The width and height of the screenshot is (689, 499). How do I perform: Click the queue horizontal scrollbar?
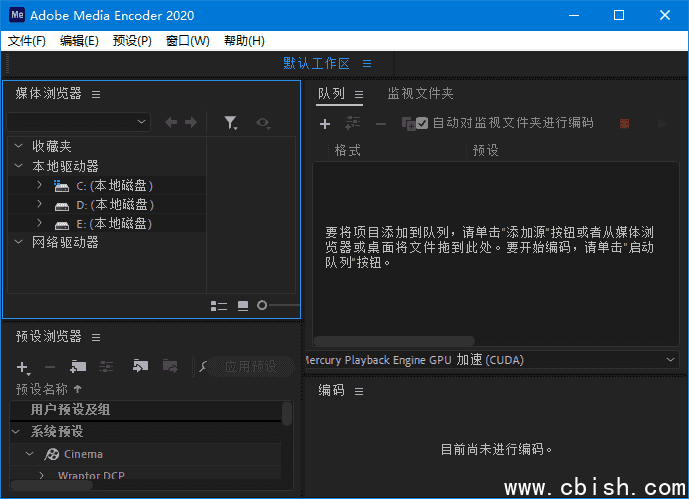pyautogui.click(x=394, y=341)
